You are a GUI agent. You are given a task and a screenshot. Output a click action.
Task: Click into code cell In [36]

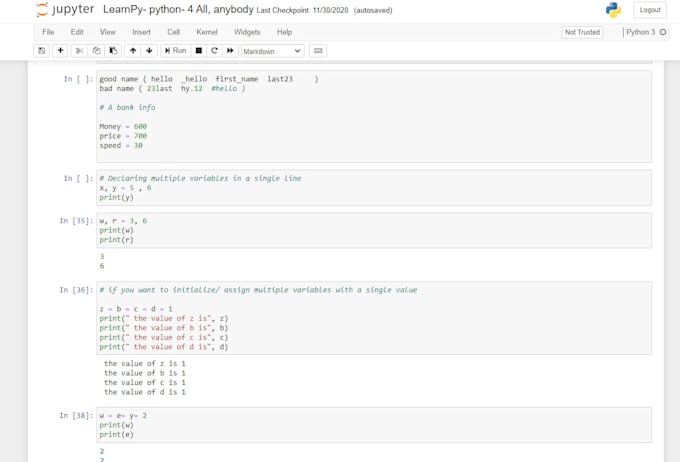point(373,318)
